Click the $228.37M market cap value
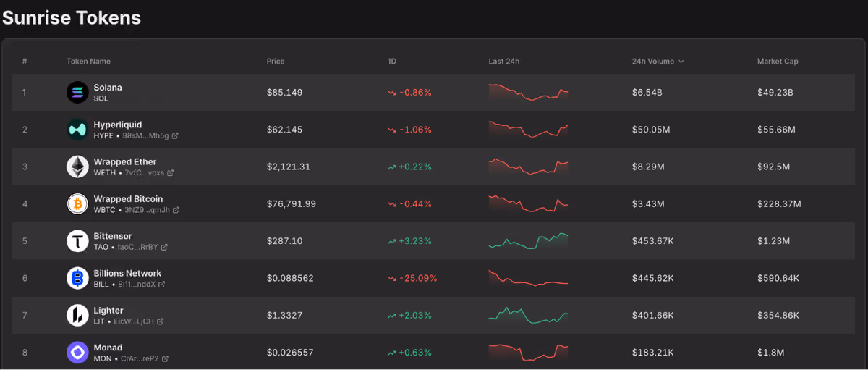The width and height of the screenshot is (868, 370). point(779,204)
